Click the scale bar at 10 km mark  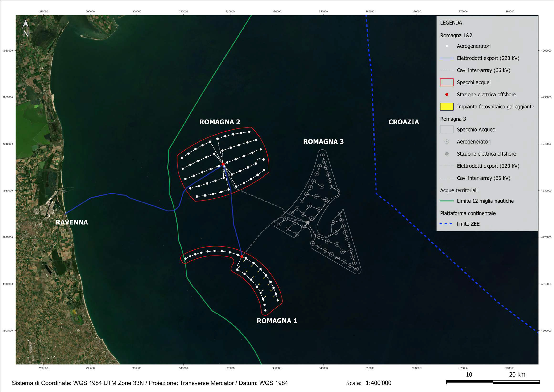tap(493, 382)
